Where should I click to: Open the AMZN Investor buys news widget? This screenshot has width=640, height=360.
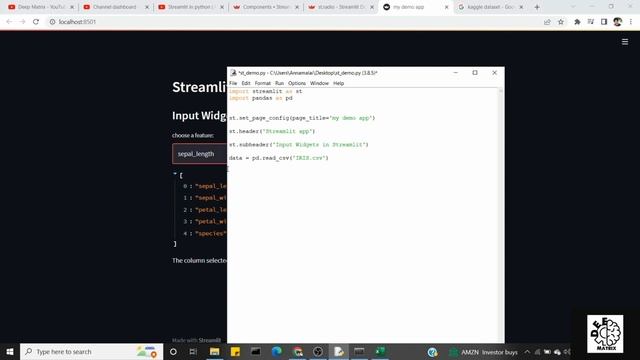(x=484, y=352)
